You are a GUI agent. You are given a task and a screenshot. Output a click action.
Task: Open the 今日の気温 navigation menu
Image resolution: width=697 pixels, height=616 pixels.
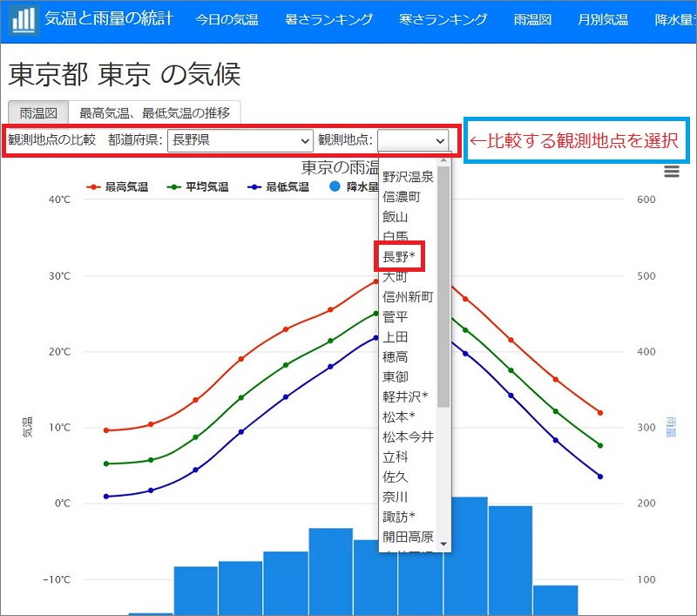[x=227, y=17]
